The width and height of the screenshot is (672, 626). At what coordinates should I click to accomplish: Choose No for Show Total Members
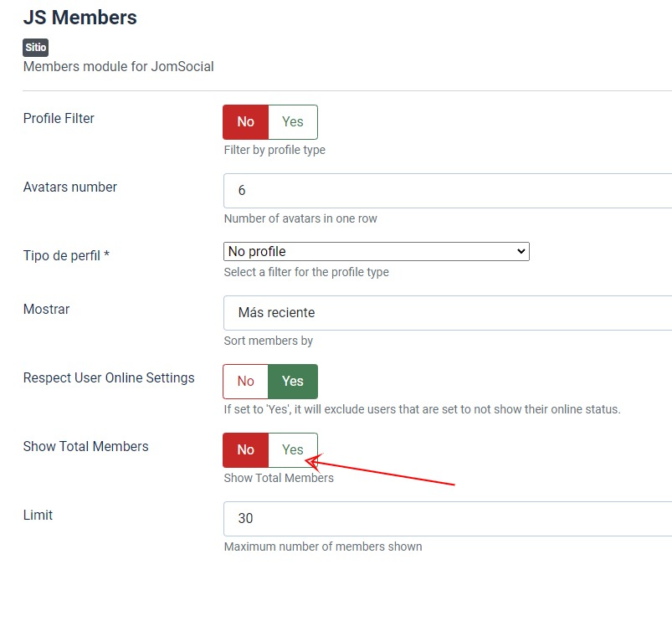point(245,450)
